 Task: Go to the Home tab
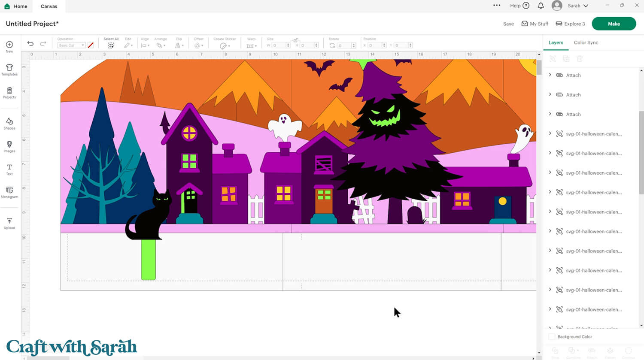coord(16,6)
